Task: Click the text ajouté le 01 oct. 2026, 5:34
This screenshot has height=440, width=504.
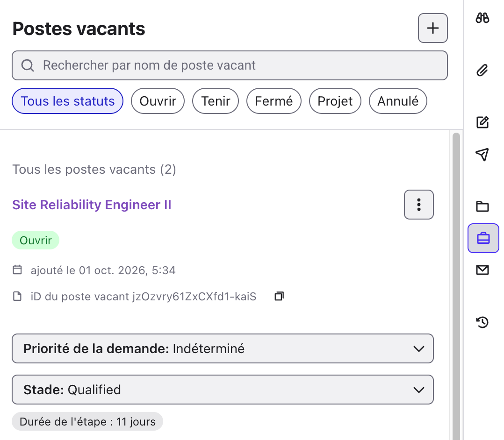Action: click(x=103, y=270)
